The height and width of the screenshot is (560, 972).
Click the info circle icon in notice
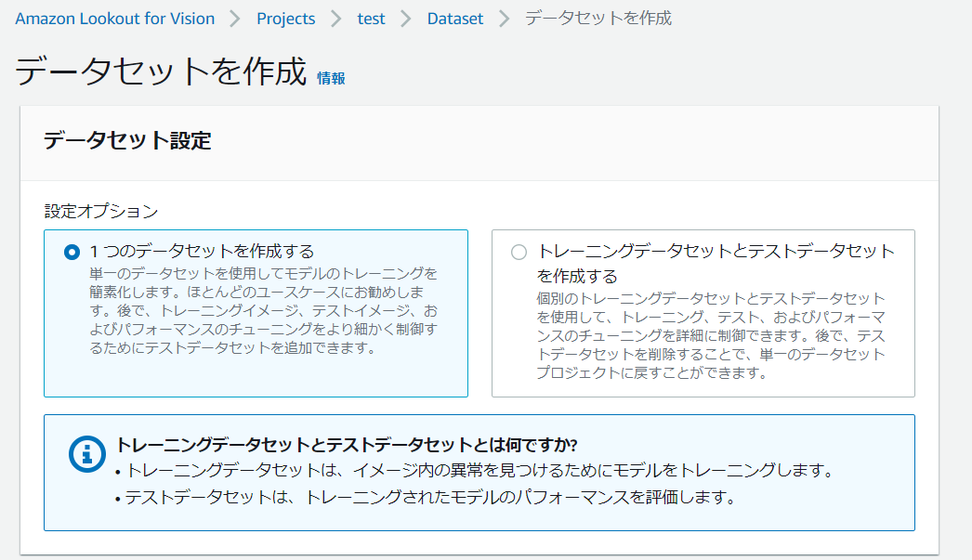(86, 454)
